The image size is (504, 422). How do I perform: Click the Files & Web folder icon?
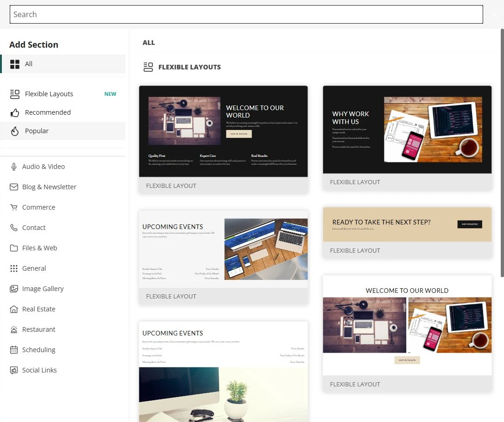click(x=14, y=248)
